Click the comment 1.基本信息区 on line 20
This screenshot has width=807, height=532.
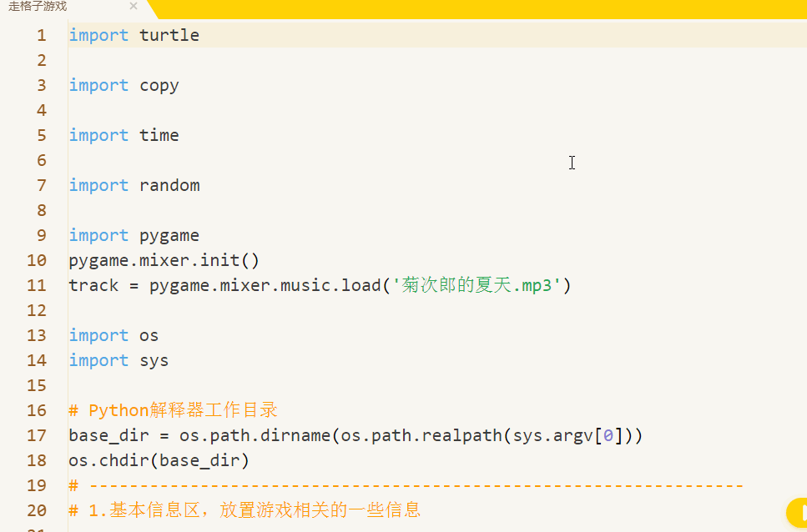[245, 510]
